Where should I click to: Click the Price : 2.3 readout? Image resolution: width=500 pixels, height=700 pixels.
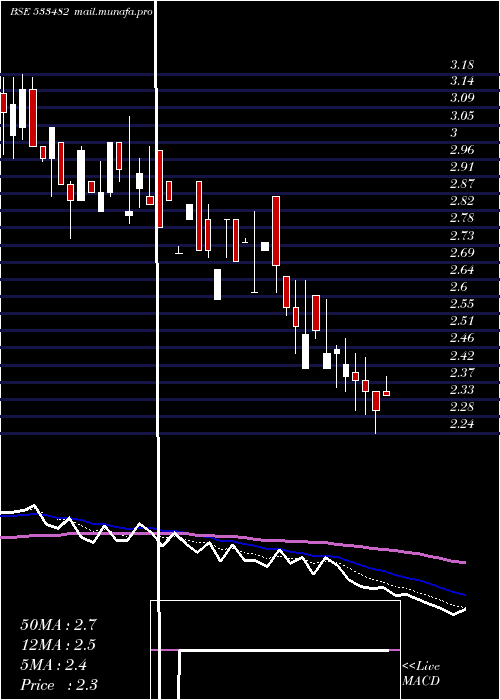(59, 685)
